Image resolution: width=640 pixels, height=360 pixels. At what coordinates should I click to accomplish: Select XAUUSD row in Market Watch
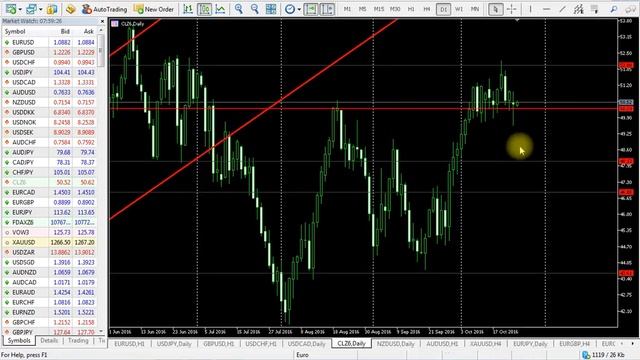(49, 242)
